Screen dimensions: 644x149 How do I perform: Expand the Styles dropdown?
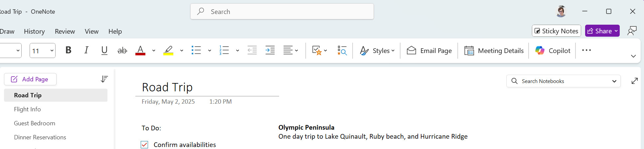(378, 51)
